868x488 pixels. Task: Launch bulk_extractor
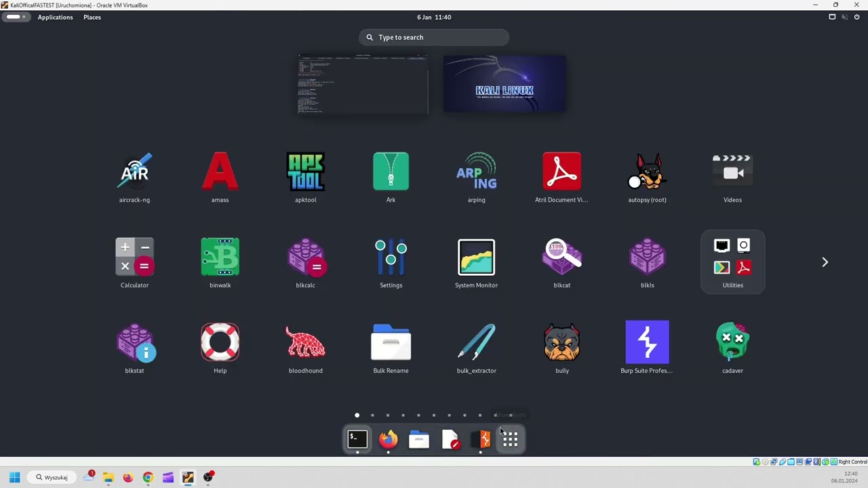[x=476, y=348]
